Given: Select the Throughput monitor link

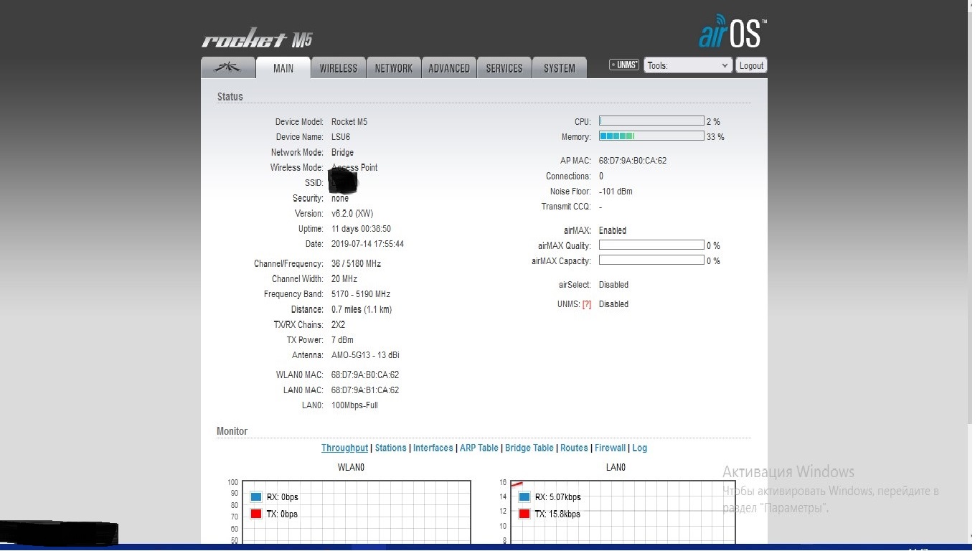Looking at the screenshot, I should click(344, 448).
